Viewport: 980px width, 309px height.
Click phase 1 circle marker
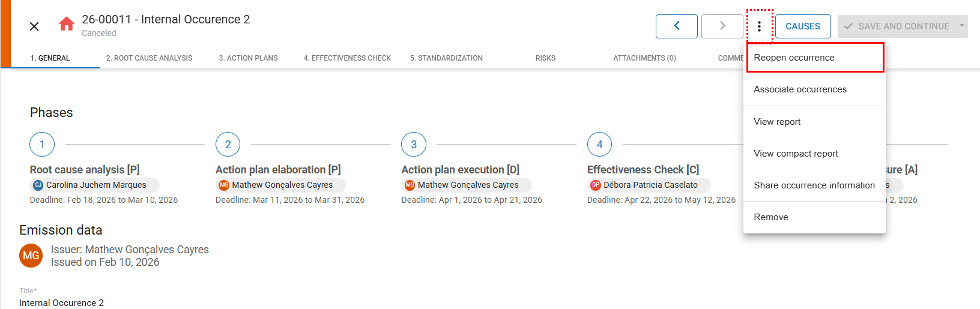42,145
